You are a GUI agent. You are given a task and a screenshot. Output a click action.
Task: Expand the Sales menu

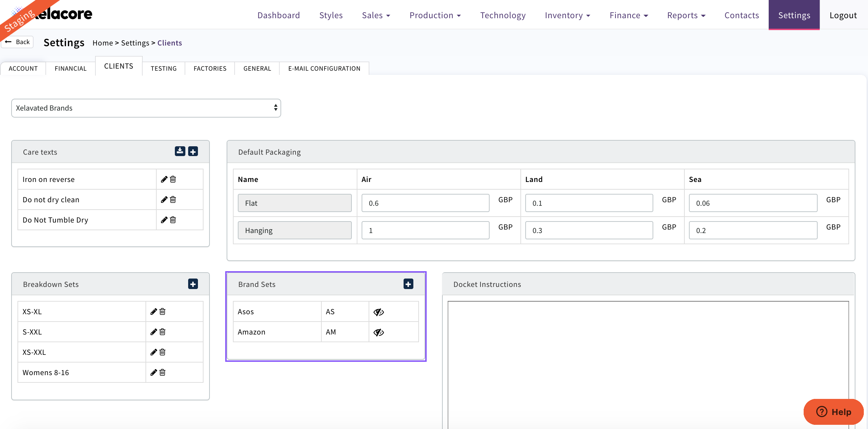pyautogui.click(x=376, y=15)
